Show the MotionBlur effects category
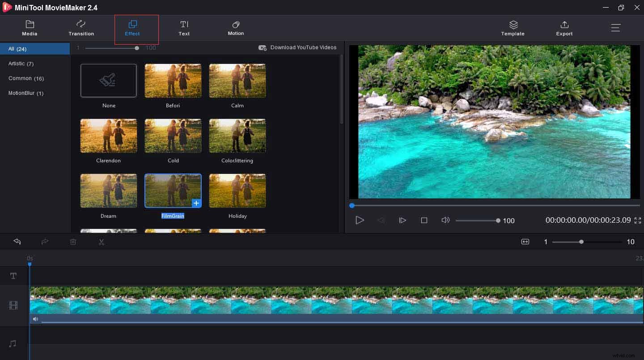The width and height of the screenshot is (644, 360). [25, 93]
